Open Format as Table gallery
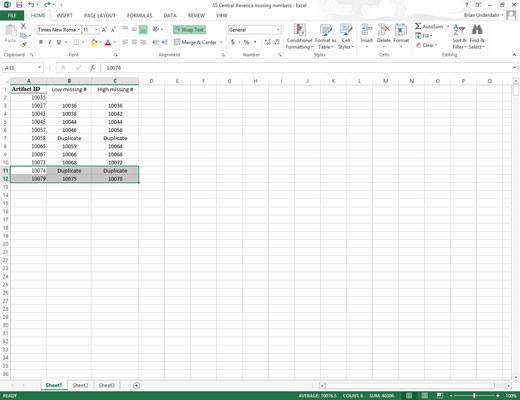This screenshot has width=520, height=400. pyautogui.click(x=325, y=36)
